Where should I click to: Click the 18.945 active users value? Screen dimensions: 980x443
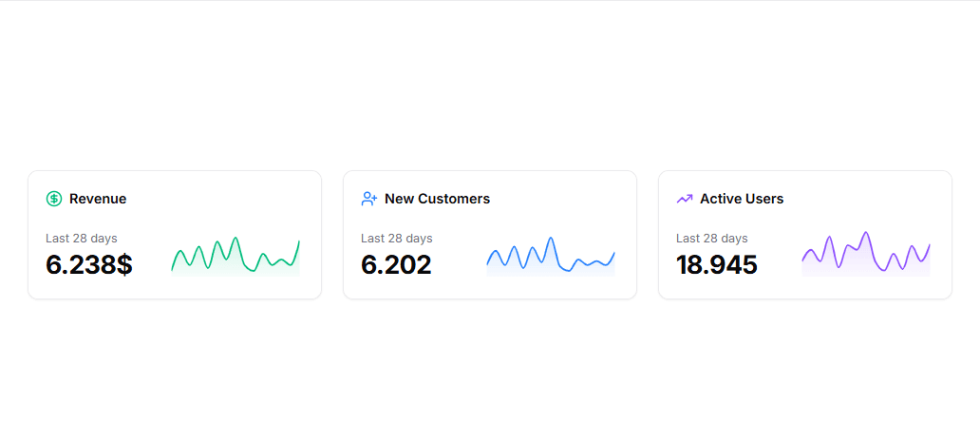717,264
